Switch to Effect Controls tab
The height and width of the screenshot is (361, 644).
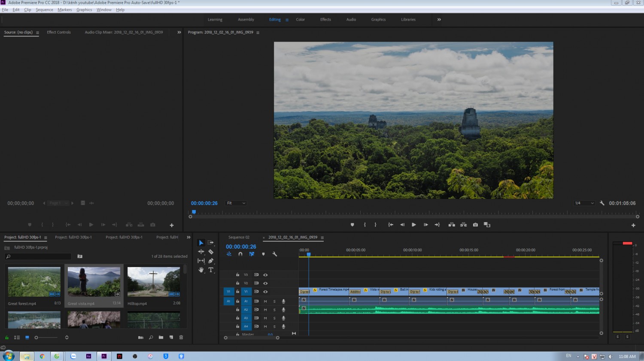pyautogui.click(x=59, y=32)
